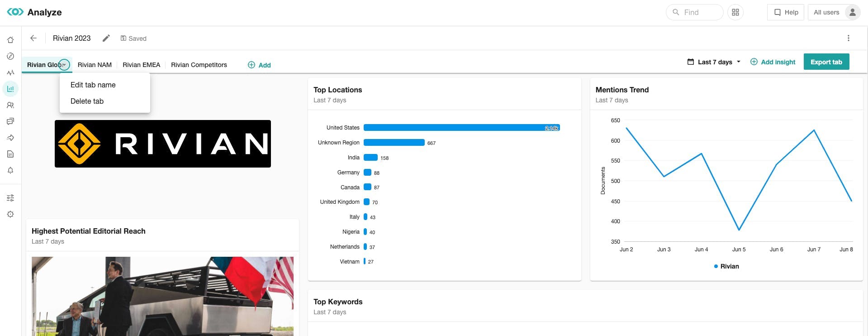The width and height of the screenshot is (868, 336).
Task: Toggle the Rivian legend item in Mentions Trend
Action: coord(726,266)
